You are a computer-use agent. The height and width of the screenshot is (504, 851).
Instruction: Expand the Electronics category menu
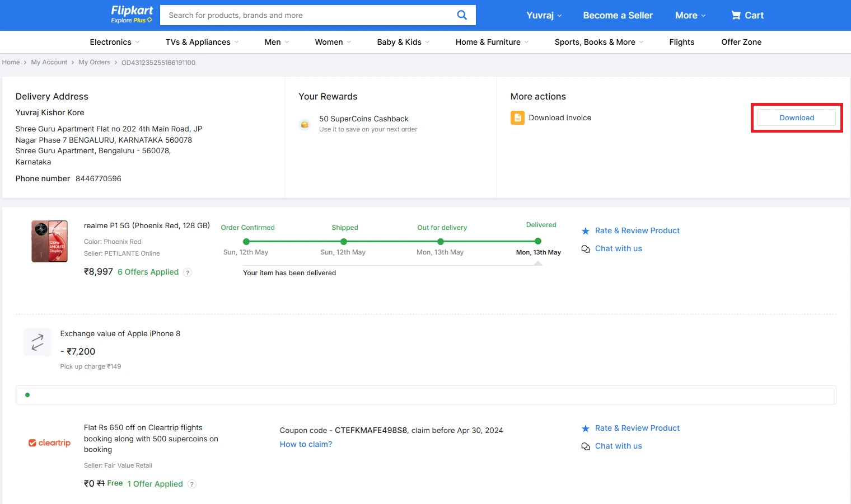coord(115,42)
